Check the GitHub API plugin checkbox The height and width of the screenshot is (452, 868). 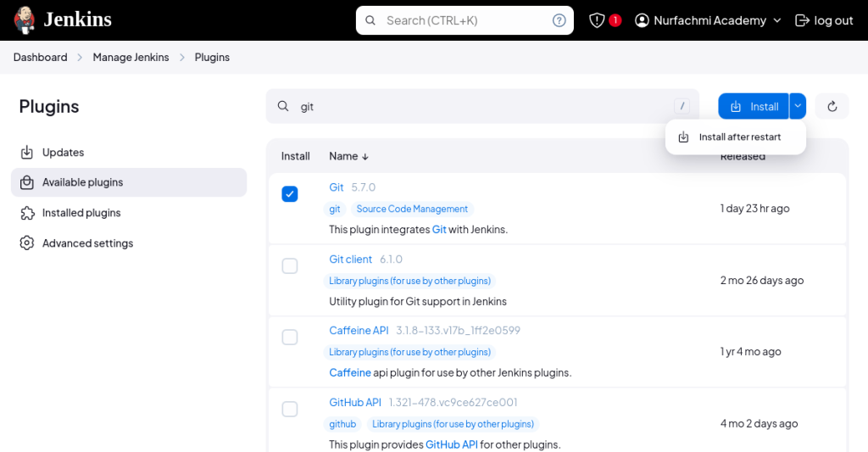pyautogui.click(x=290, y=410)
